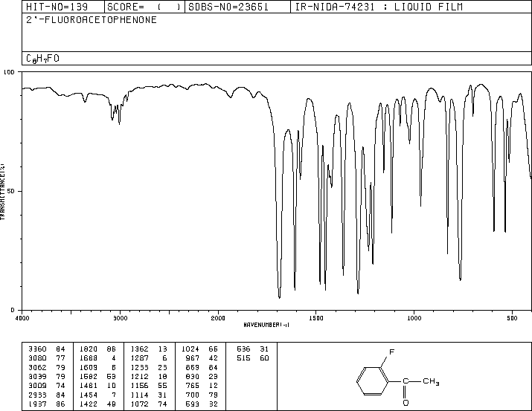Select the SDBS-NO=23651 header text

pos(228,7)
